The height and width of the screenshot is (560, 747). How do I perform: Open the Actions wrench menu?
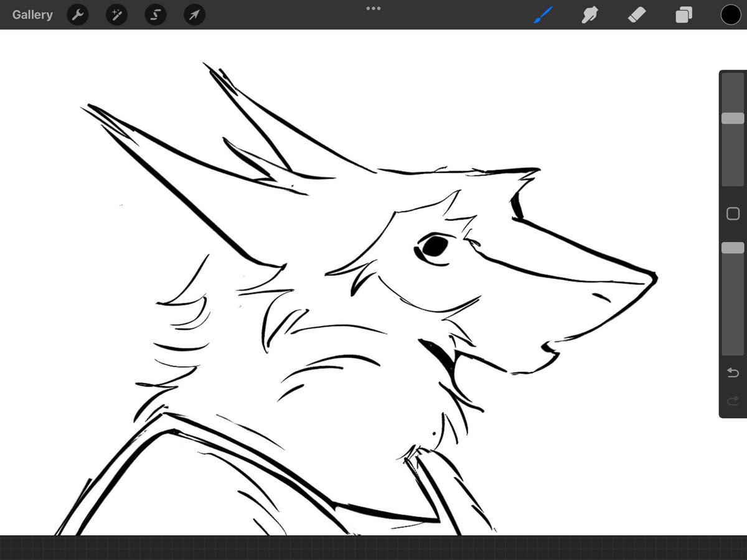tap(78, 15)
